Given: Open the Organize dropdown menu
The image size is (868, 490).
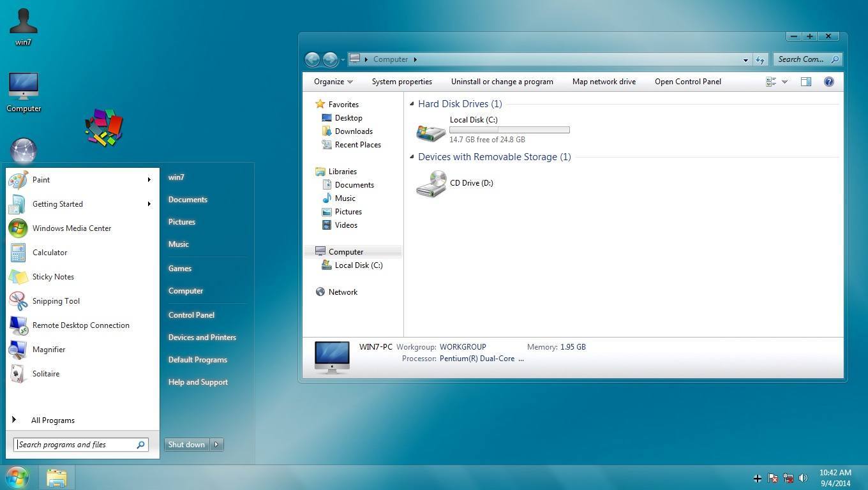Looking at the screenshot, I should (x=333, y=82).
